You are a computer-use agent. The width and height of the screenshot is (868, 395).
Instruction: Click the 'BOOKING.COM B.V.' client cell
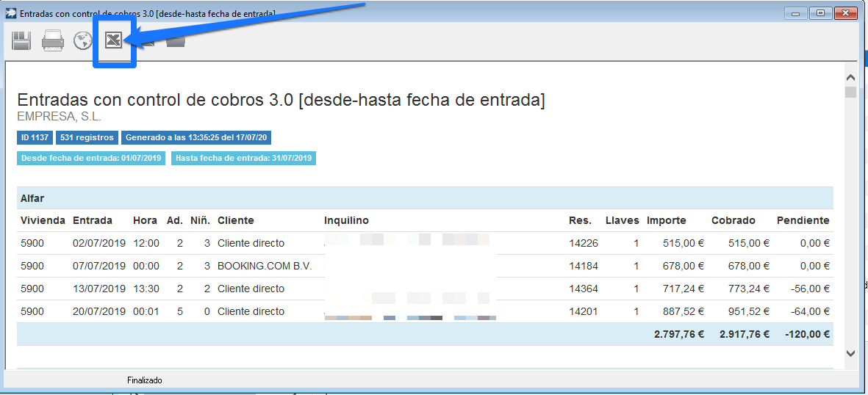[x=265, y=266]
